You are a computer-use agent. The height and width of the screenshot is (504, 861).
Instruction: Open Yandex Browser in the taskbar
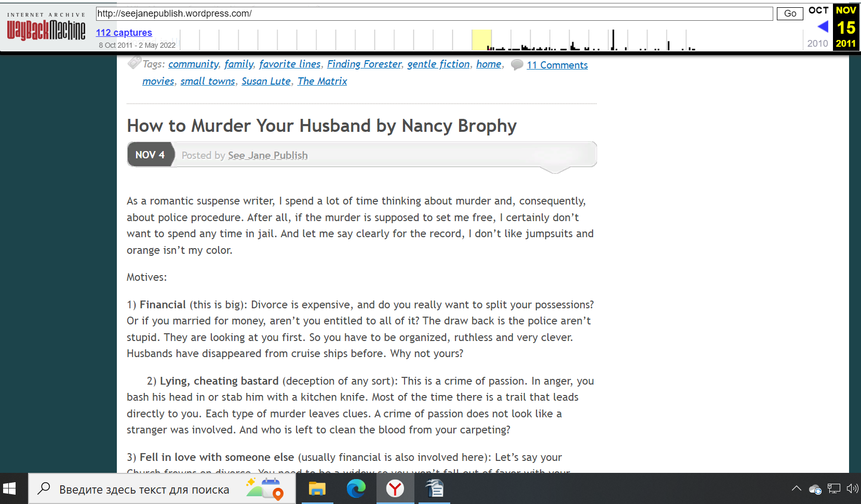[395, 489]
